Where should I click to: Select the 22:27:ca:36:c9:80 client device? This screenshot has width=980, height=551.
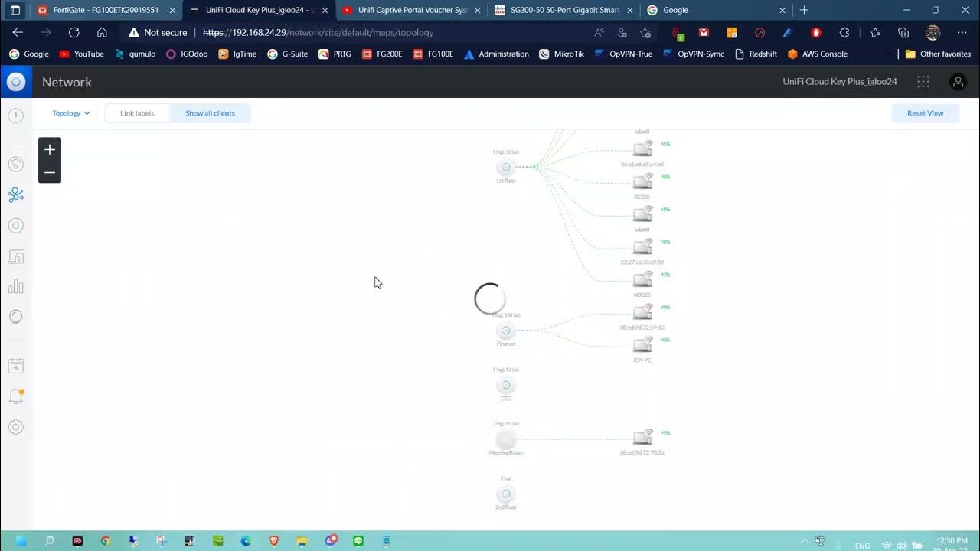(x=642, y=247)
